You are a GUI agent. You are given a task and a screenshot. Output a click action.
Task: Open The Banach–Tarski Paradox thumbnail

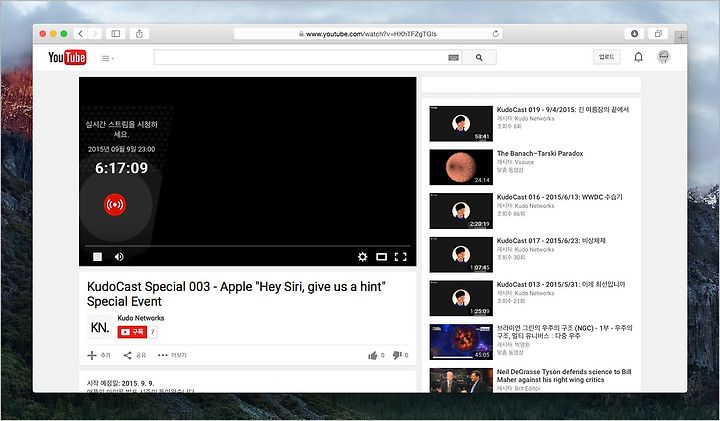(461, 167)
